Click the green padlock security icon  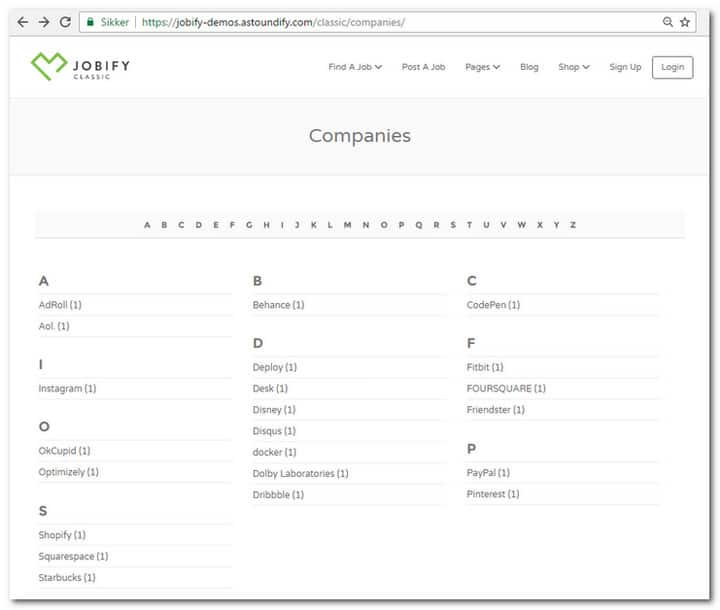tap(91, 21)
